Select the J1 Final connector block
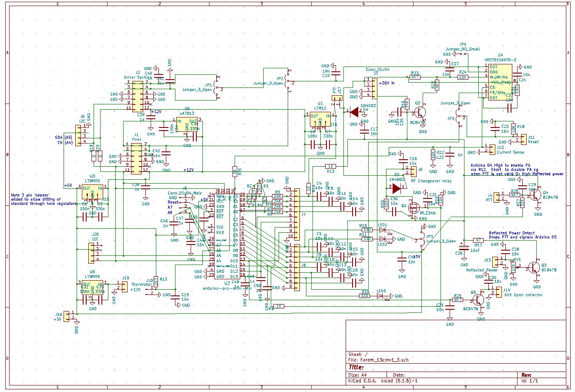 coord(136,159)
